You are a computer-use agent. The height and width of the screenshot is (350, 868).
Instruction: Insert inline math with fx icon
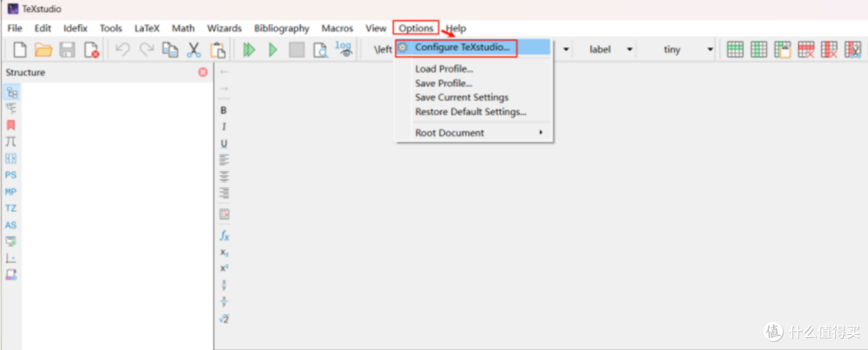(x=224, y=236)
